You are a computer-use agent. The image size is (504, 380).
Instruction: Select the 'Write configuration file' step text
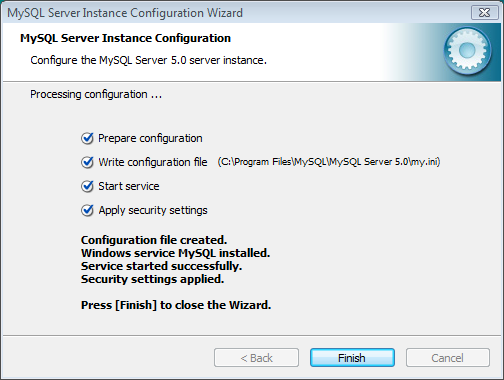click(153, 162)
